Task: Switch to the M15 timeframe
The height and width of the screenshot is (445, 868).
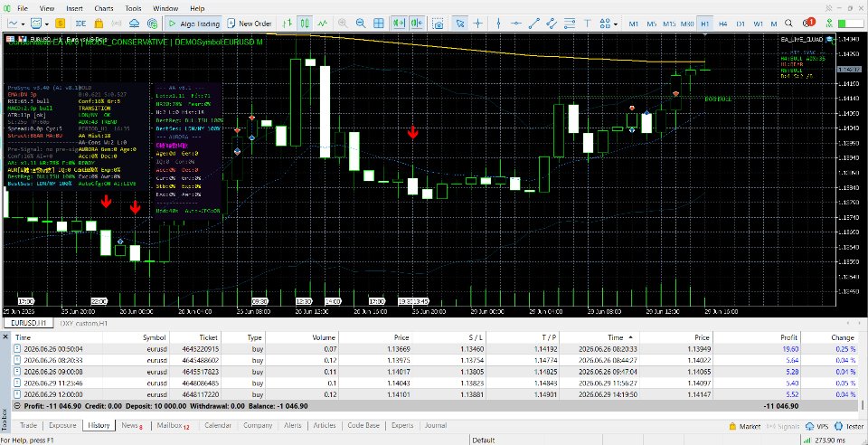Action: click(x=669, y=24)
